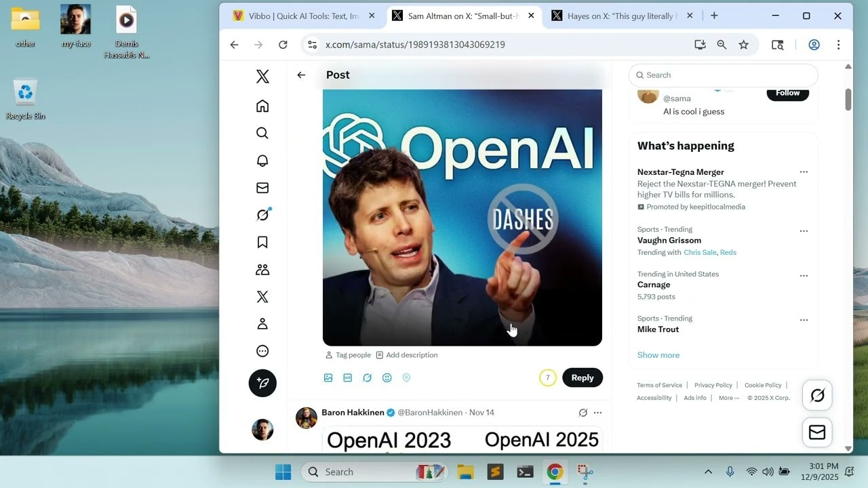Screen dimensions: 868x488
Task: Bookmark this page star icon
Action: (x=744, y=45)
